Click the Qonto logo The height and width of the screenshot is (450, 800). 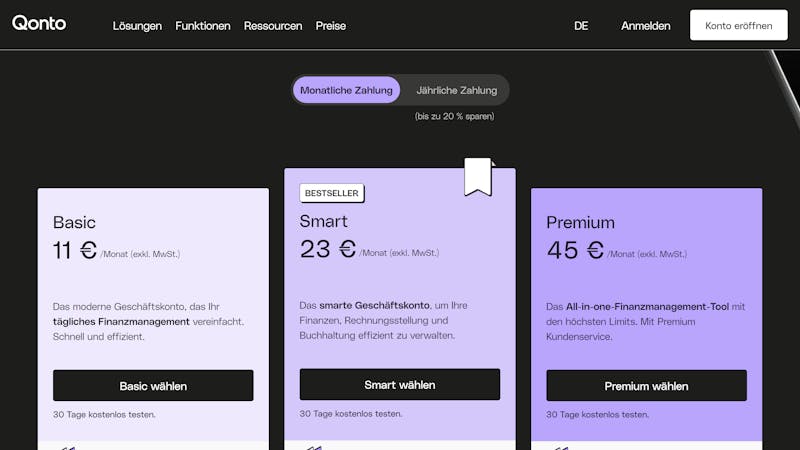click(x=39, y=23)
